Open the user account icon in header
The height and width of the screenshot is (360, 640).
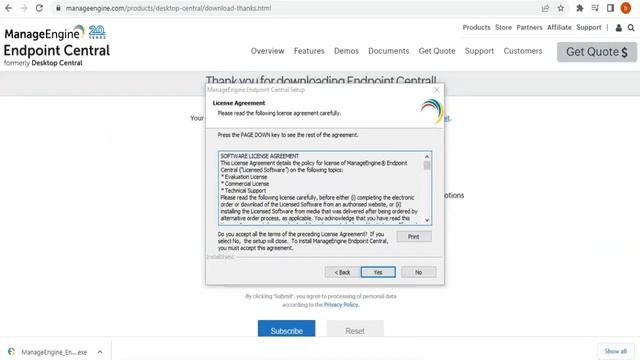point(619,28)
